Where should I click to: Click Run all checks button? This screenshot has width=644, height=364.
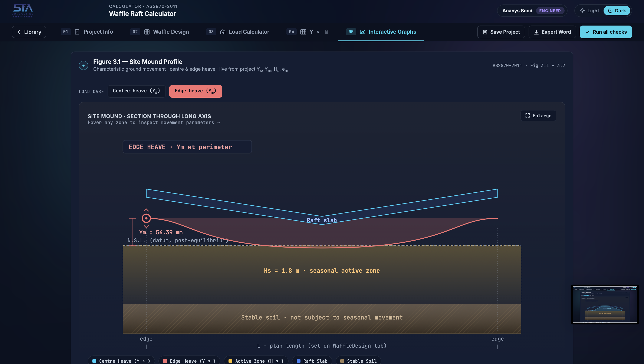[606, 32]
